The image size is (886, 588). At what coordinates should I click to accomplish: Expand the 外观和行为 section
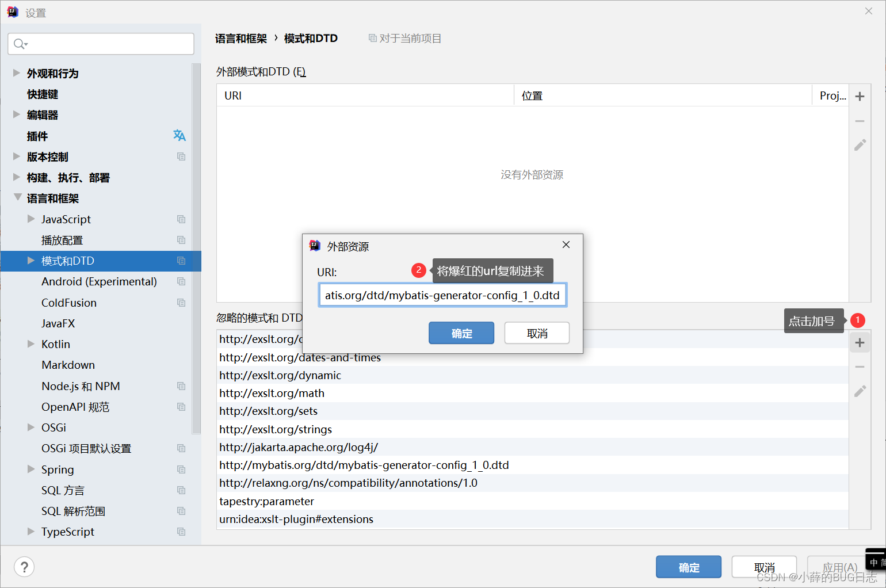pos(17,72)
